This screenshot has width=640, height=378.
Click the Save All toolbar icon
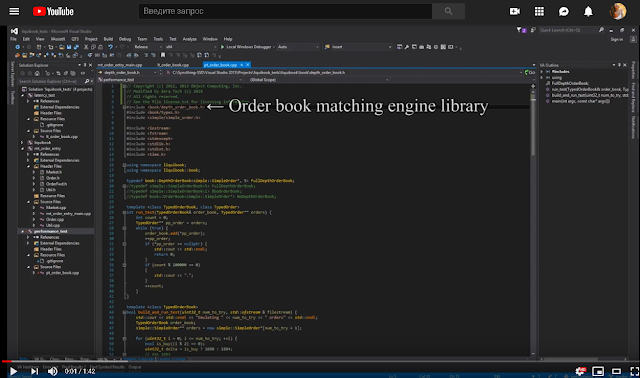click(x=76, y=47)
